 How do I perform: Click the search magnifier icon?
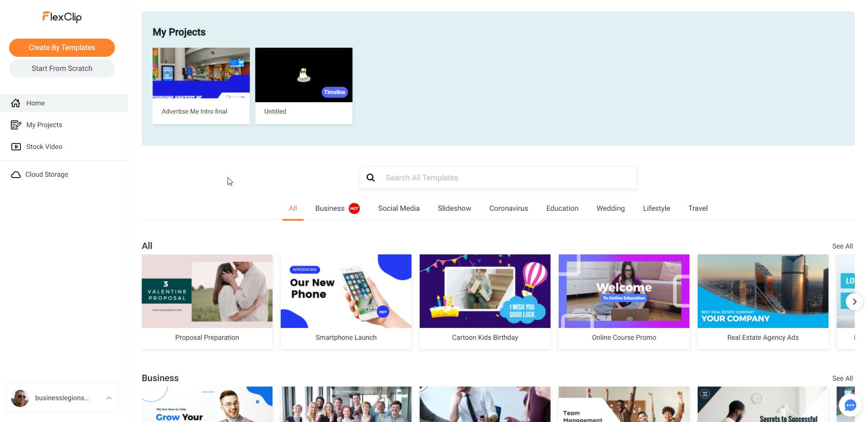(x=371, y=178)
